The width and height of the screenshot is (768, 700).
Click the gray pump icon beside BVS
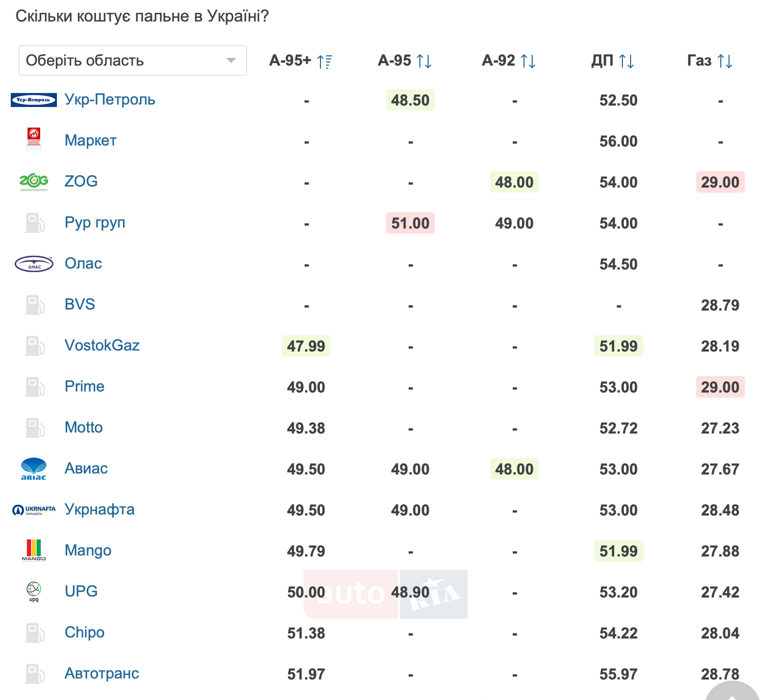coord(34,305)
